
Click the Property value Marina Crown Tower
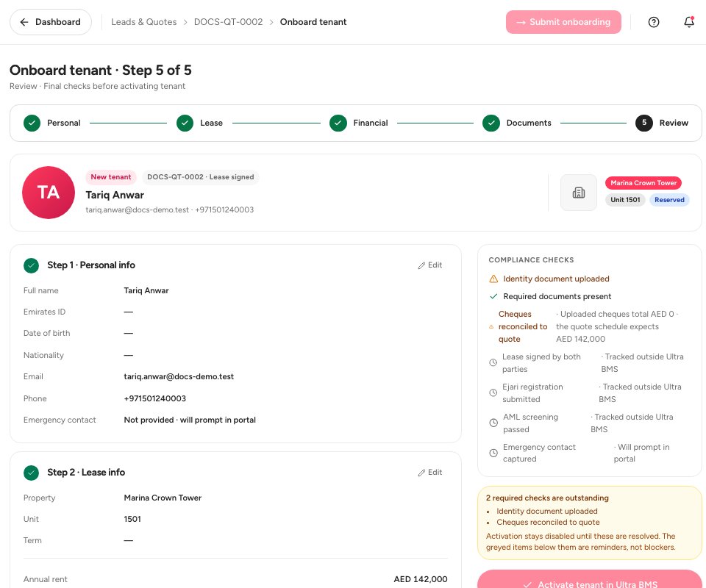click(163, 498)
